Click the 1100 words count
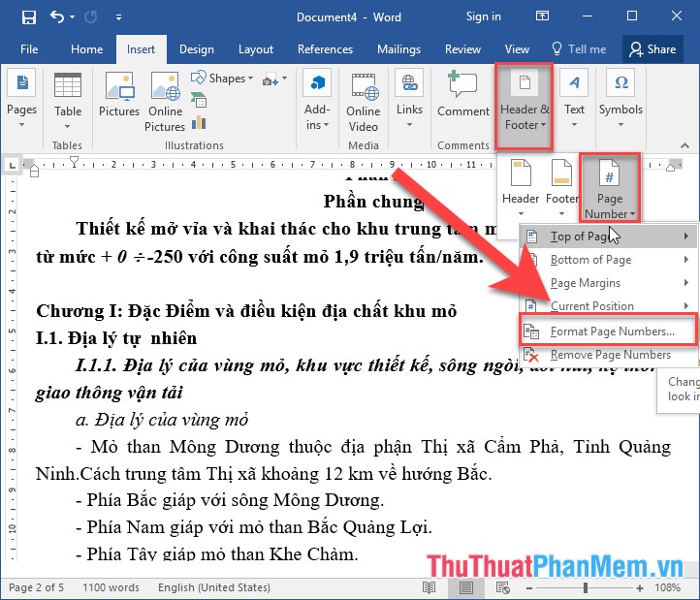700x600 pixels. 111,587
